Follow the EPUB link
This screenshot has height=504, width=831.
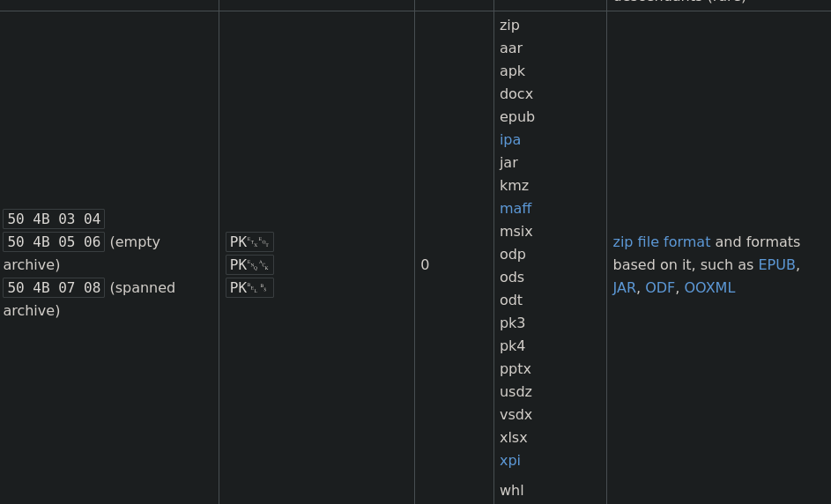(x=776, y=265)
